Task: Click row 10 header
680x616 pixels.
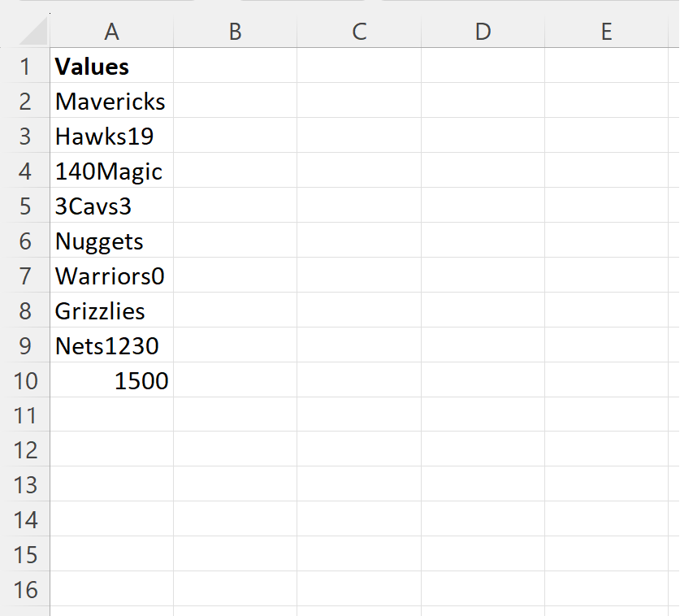Action: pyautogui.click(x=25, y=381)
